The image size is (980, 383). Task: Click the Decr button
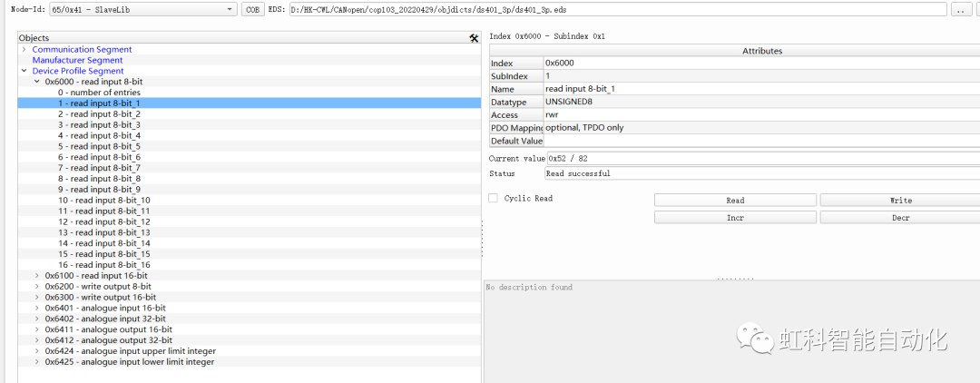point(899,218)
